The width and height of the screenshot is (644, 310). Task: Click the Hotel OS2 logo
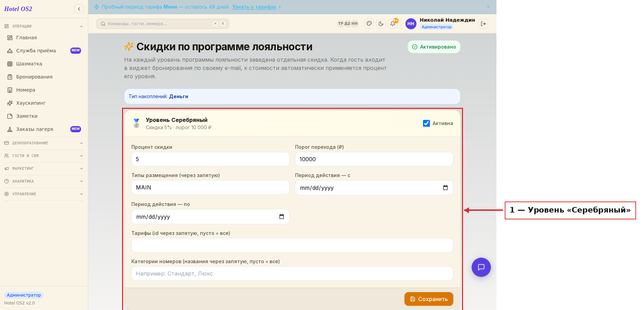coord(18,9)
